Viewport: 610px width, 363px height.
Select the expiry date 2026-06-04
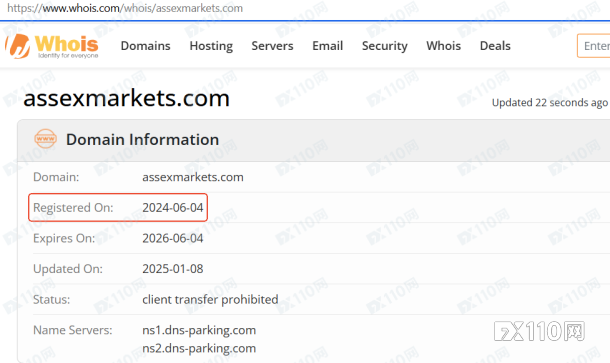click(173, 238)
